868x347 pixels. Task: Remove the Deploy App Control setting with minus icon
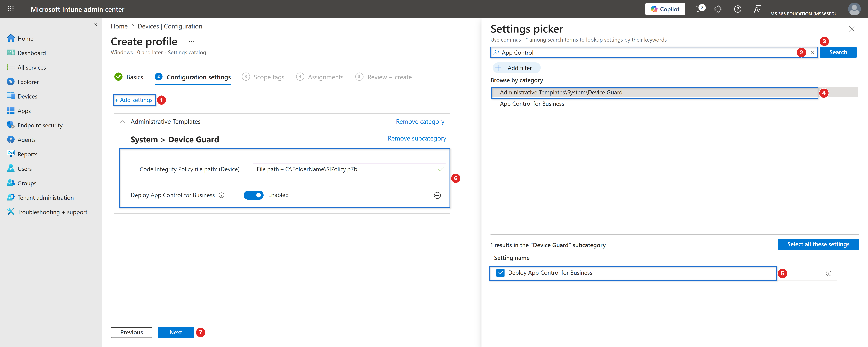click(437, 195)
